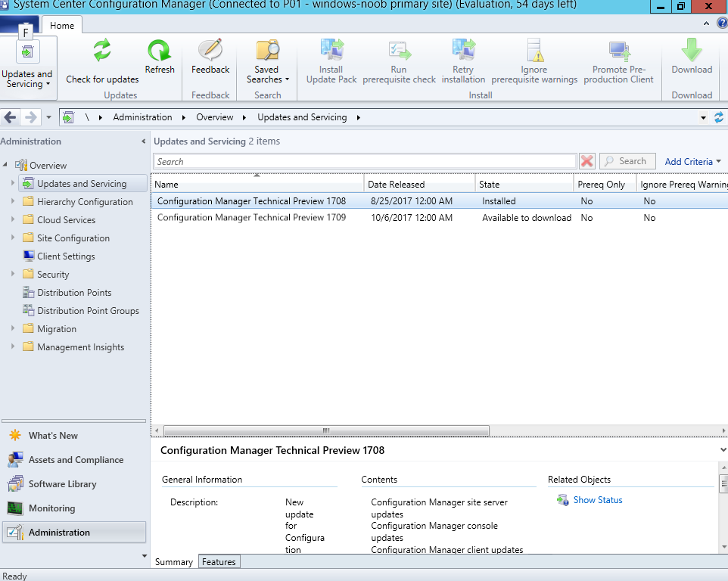Select Updates and Servicing tree node
Image resolution: width=728 pixels, height=581 pixels.
pyautogui.click(x=82, y=183)
